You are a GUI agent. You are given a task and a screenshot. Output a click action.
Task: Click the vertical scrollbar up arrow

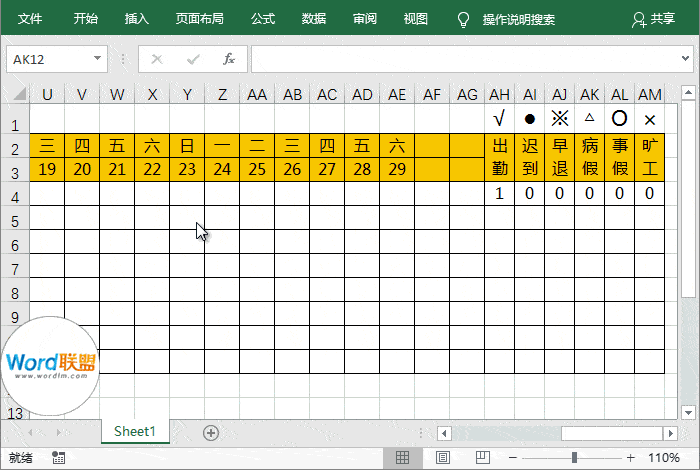(688, 93)
